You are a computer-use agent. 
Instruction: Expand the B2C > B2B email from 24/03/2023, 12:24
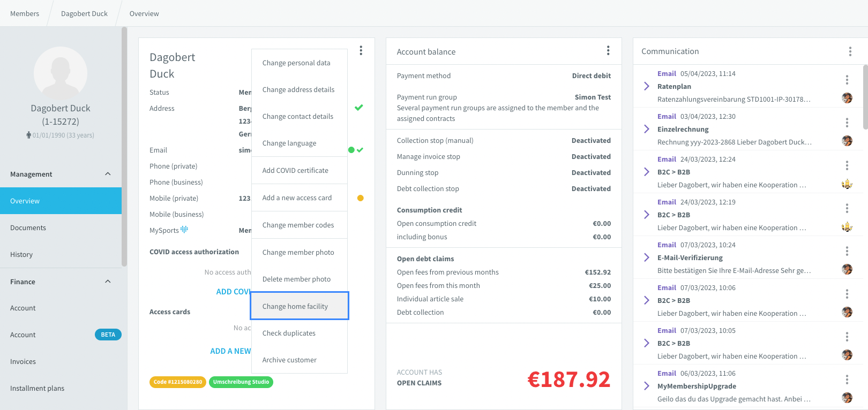pos(647,172)
